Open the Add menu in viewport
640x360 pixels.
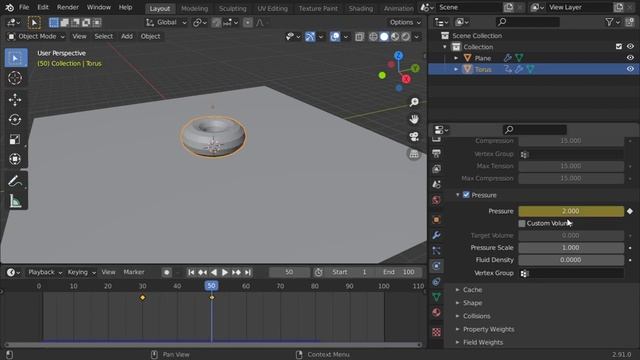point(127,36)
